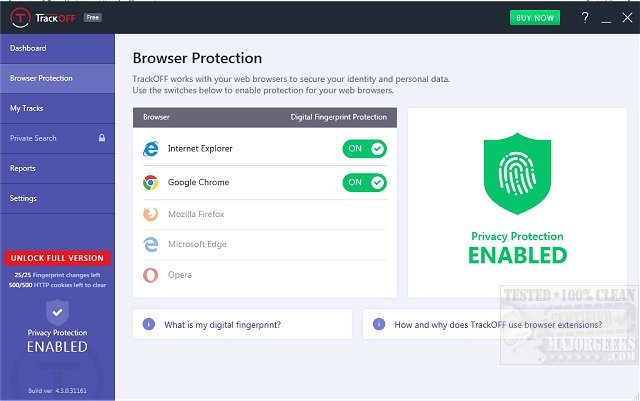This screenshot has height=401, width=640.
Task: Click info icon beside browser extensions question
Action: tap(379, 324)
